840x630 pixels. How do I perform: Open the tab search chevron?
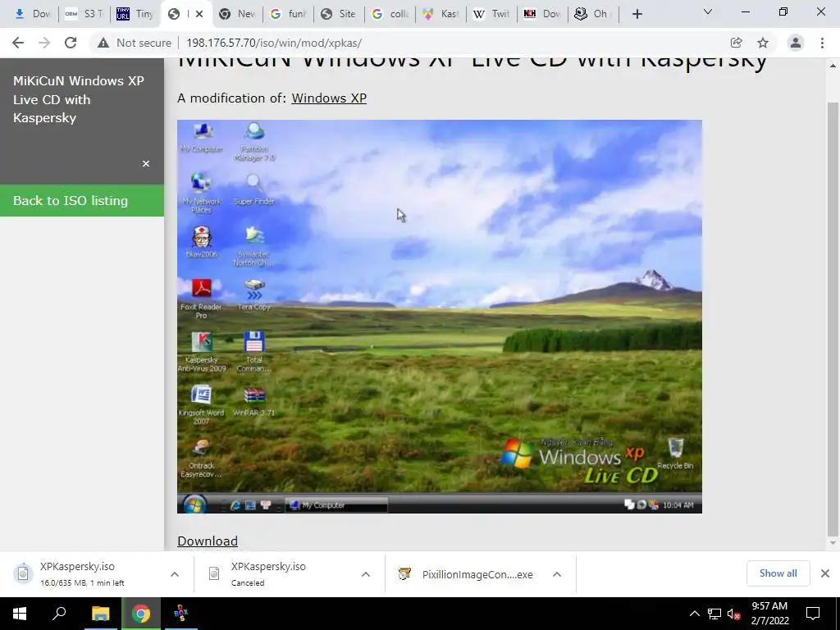click(x=708, y=11)
